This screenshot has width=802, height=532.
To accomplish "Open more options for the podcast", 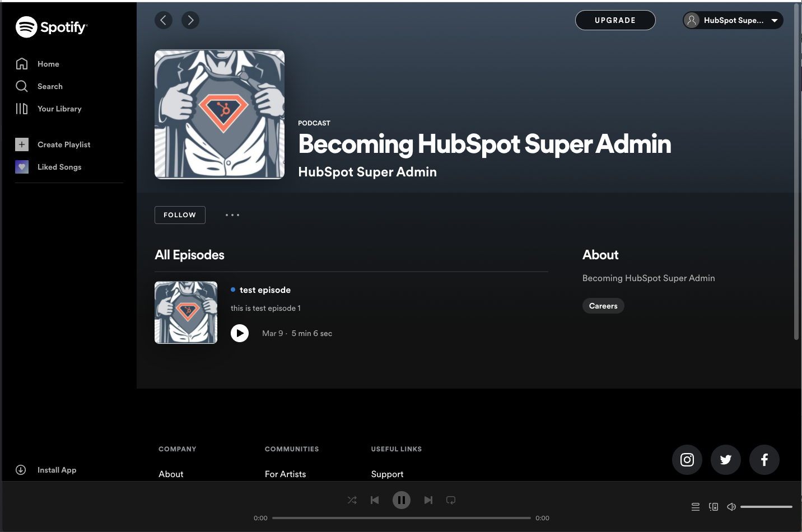I will click(x=232, y=215).
